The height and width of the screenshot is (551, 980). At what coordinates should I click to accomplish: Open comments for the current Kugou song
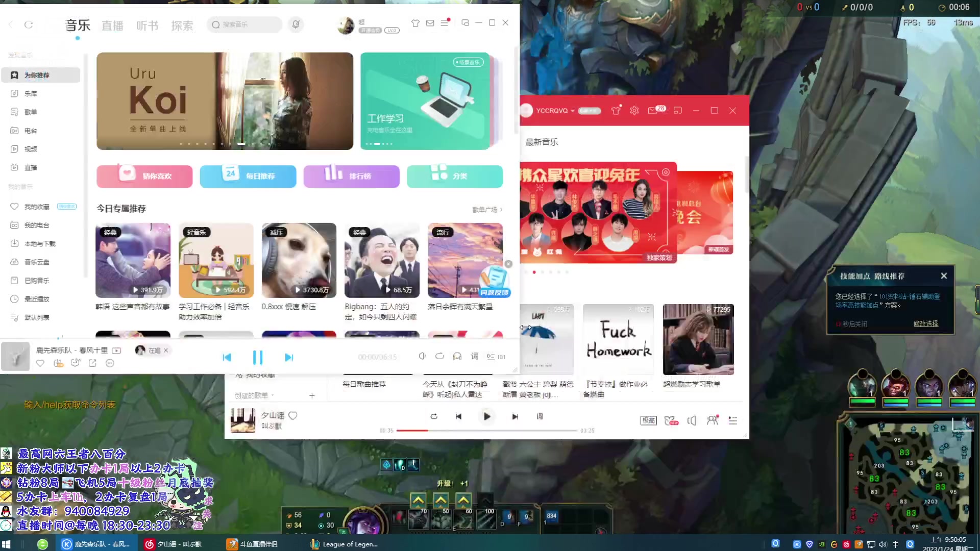pos(76,363)
